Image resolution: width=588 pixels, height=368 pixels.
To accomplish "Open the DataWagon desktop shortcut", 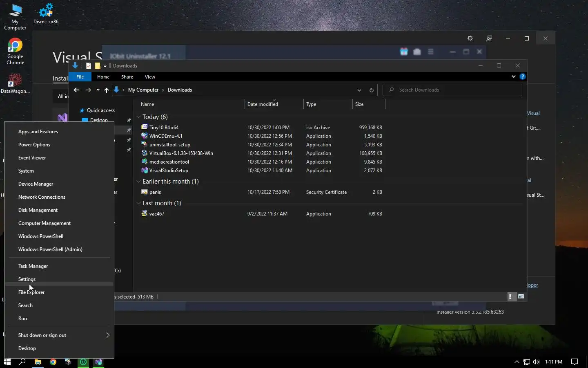I will [x=15, y=83].
